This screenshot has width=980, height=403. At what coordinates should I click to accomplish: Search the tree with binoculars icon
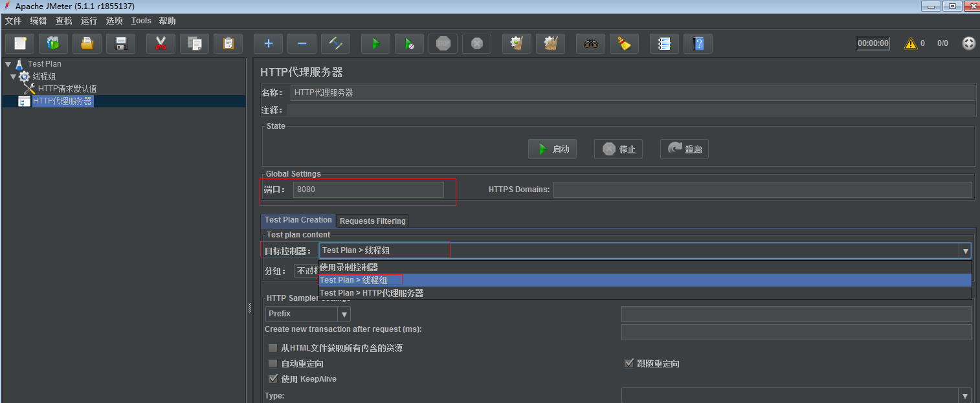[591, 43]
